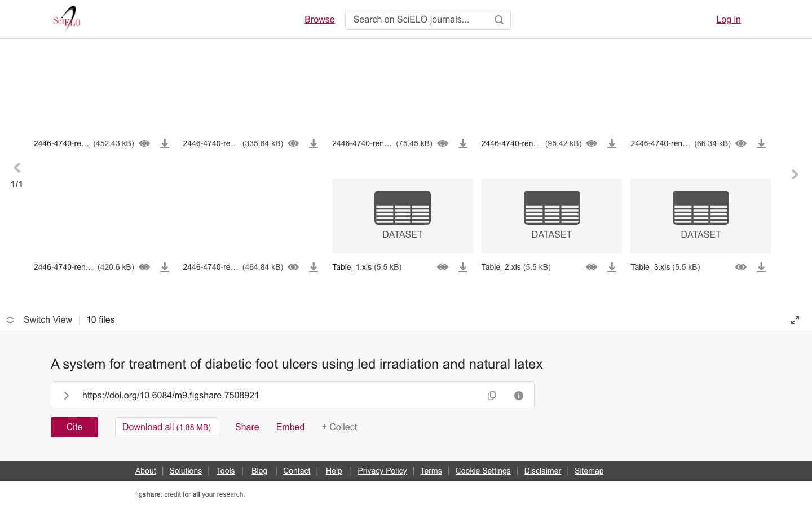Download the 452.43 kB file

tap(165, 143)
